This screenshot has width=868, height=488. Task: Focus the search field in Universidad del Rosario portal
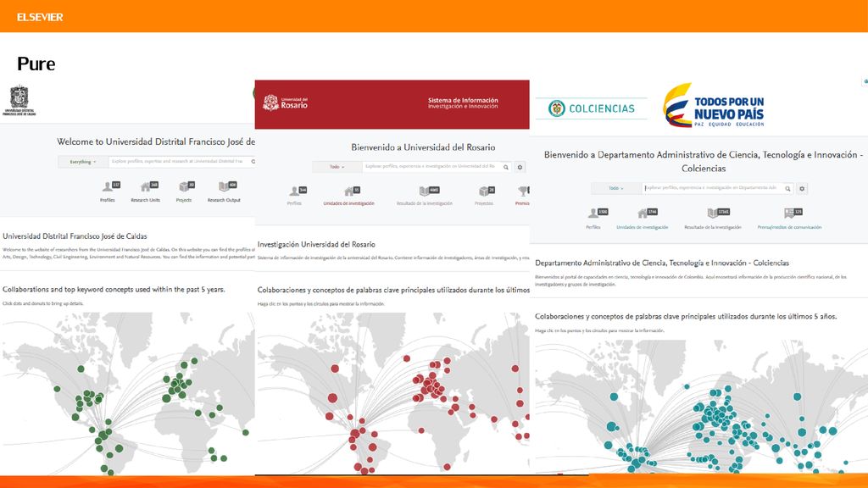[x=431, y=167]
